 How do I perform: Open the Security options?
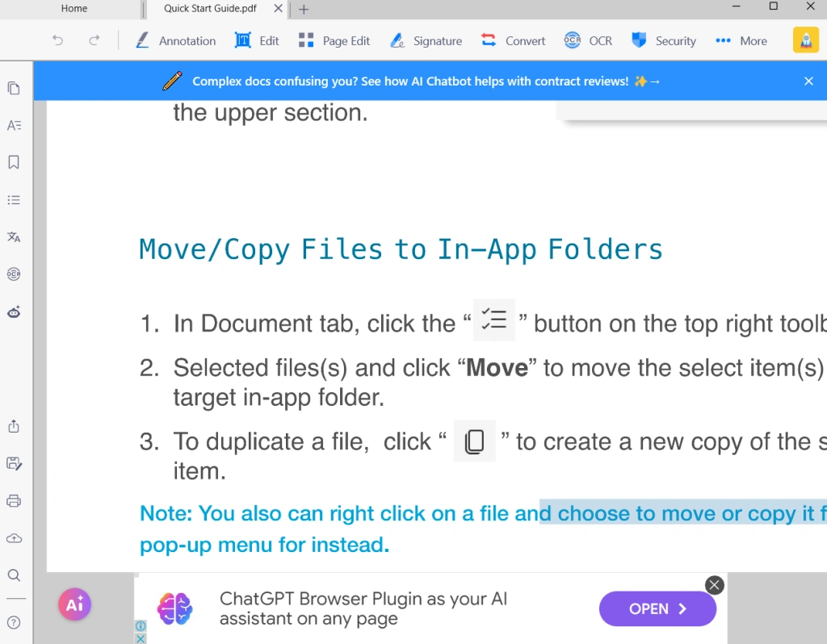click(664, 40)
